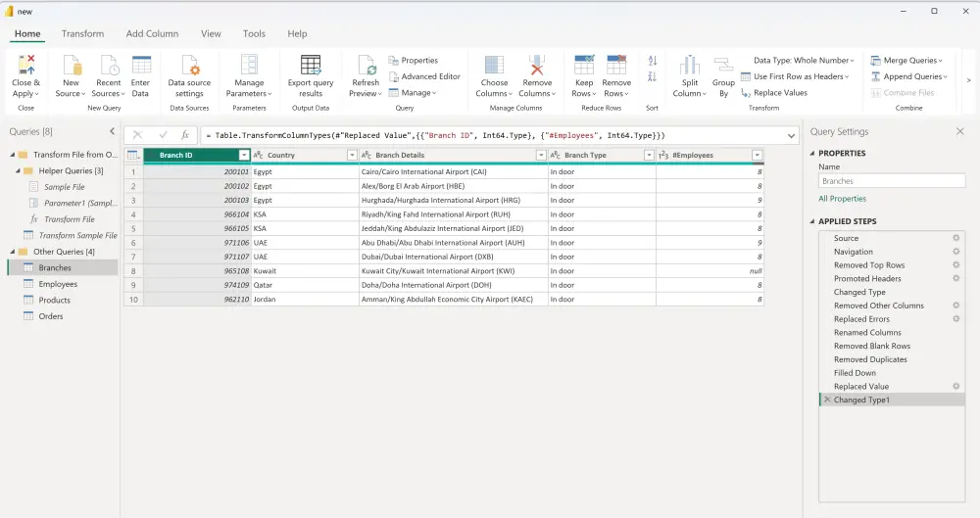Image resolution: width=980 pixels, height=518 pixels.
Task: Click the query Name input field
Action: coord(892,181)
